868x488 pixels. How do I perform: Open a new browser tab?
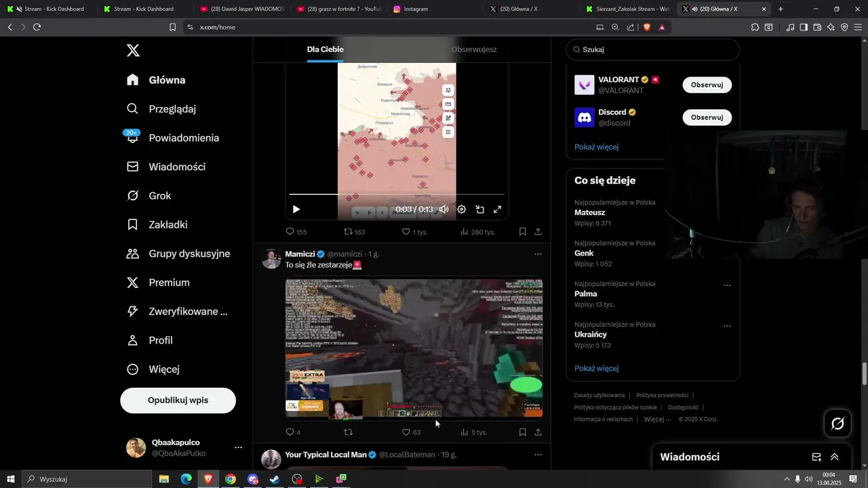(x=781, y=9)
